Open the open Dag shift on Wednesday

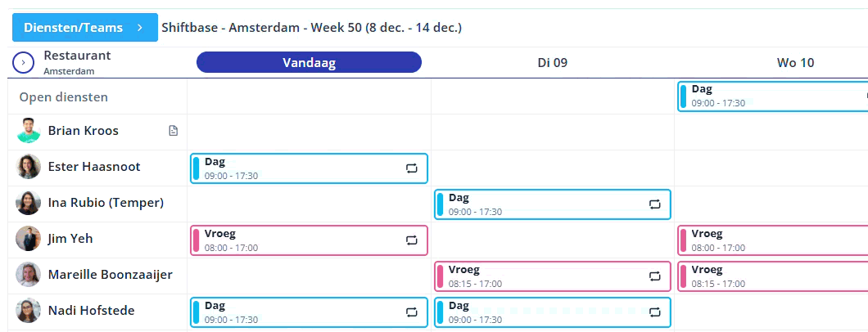coord(770,96)
